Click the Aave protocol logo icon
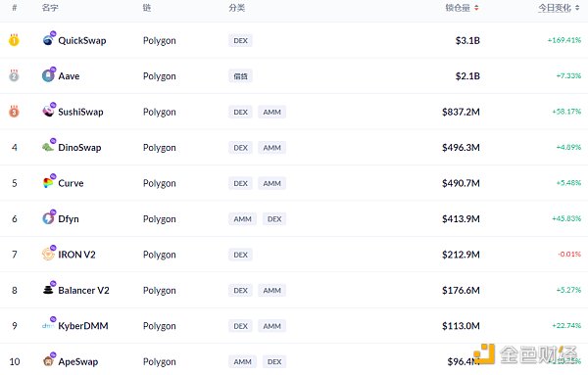 pos(48,75)
